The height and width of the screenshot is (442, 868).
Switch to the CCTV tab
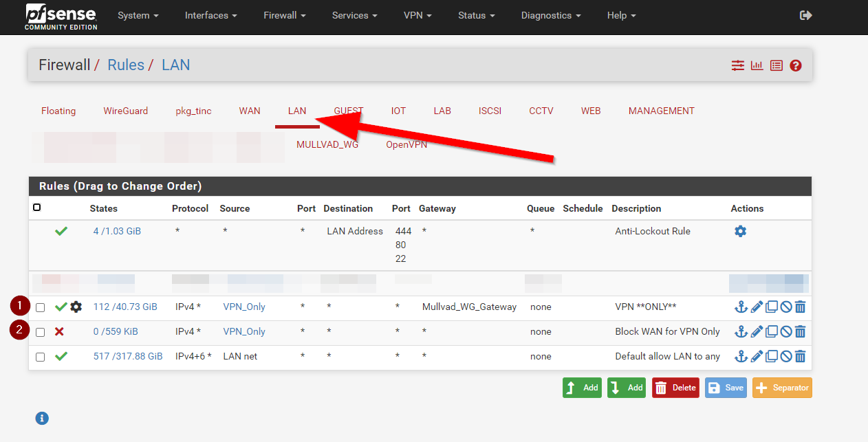tap(541, 111)
